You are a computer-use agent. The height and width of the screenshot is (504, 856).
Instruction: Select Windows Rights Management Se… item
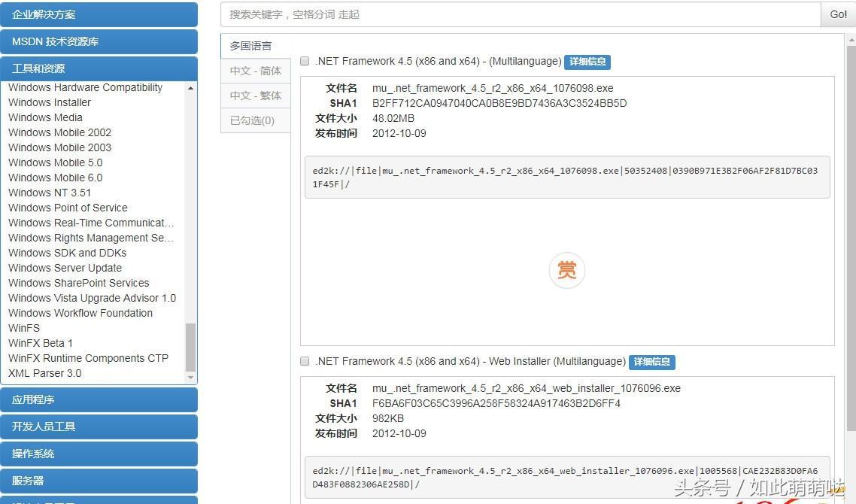[x=91, y=238]
